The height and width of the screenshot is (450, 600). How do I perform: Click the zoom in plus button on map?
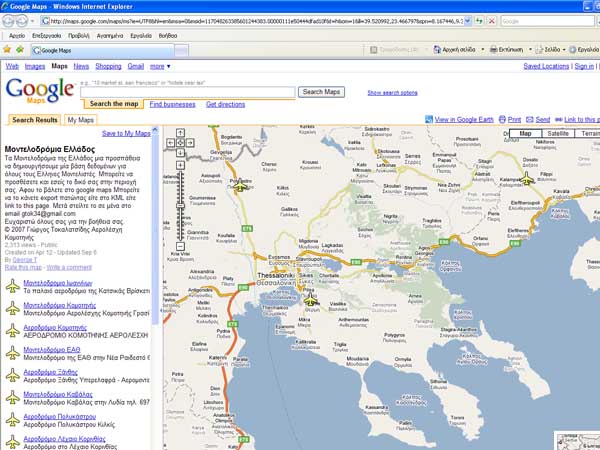tap(181, 166)
